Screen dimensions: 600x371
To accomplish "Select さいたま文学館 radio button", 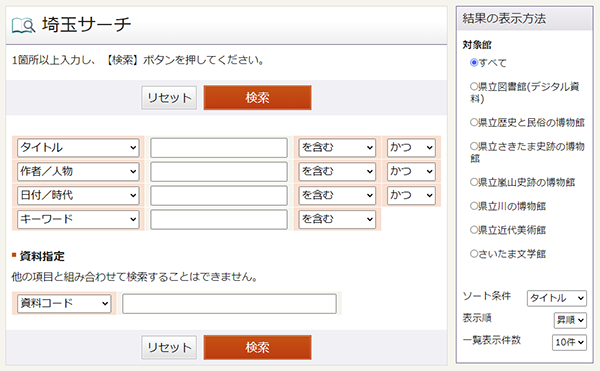I will 474,254.
